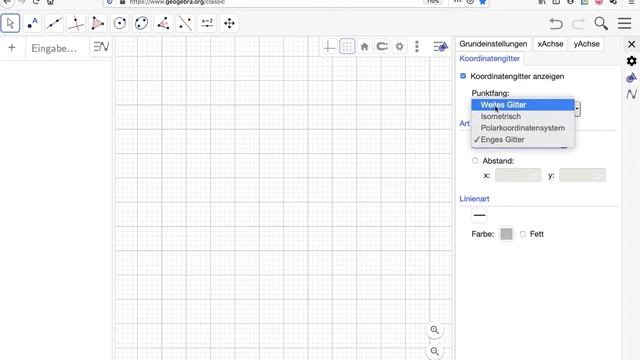Screen dimensions: 640x360
Task: Select the Move arrow tool
Action: point(11,23)
